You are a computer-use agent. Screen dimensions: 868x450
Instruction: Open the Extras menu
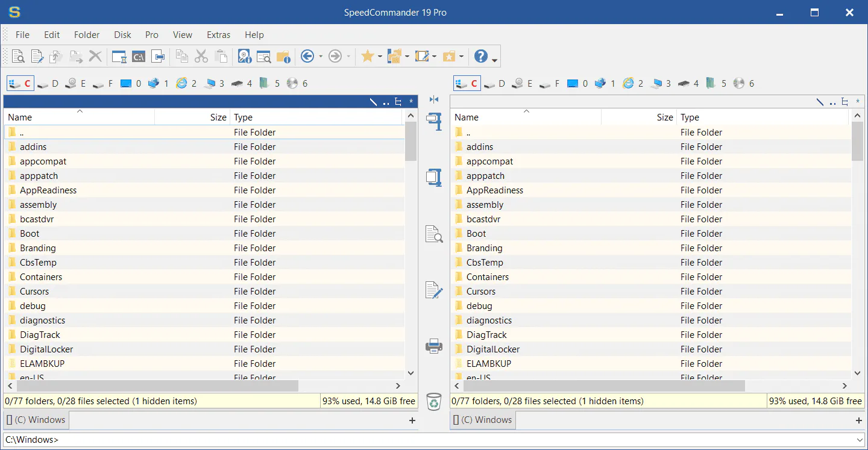click(218, 35)
